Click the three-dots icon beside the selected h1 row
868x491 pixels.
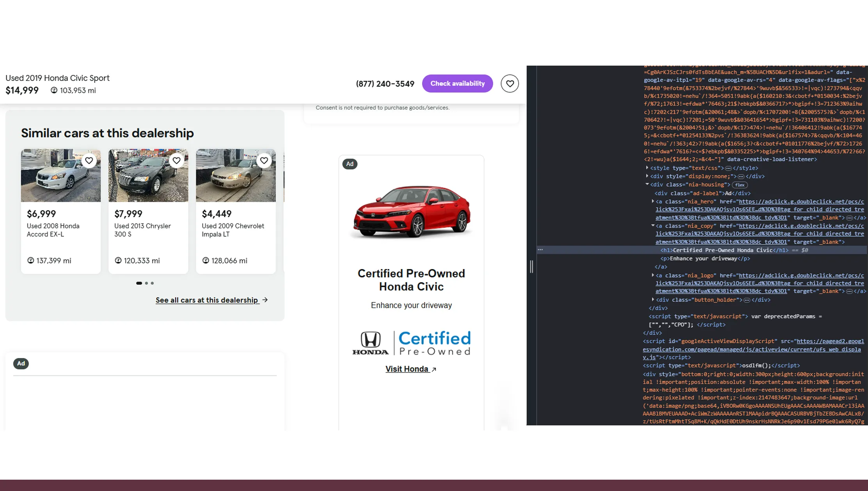(x=540, y=250)
